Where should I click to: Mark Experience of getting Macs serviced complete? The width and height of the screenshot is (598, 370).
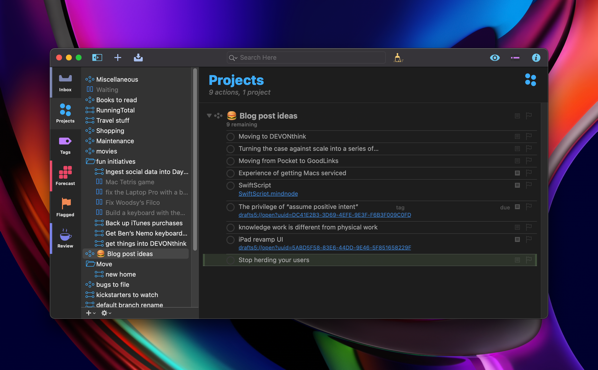[x=230, y=173]
